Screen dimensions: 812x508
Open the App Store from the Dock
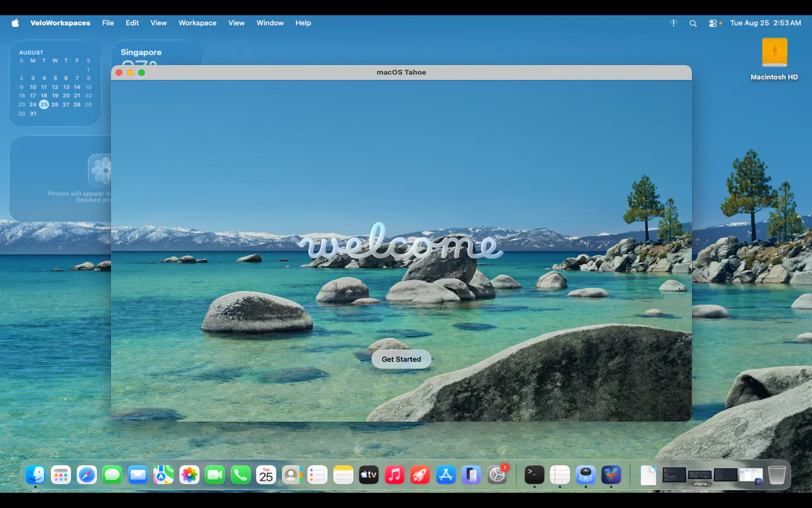446,475
